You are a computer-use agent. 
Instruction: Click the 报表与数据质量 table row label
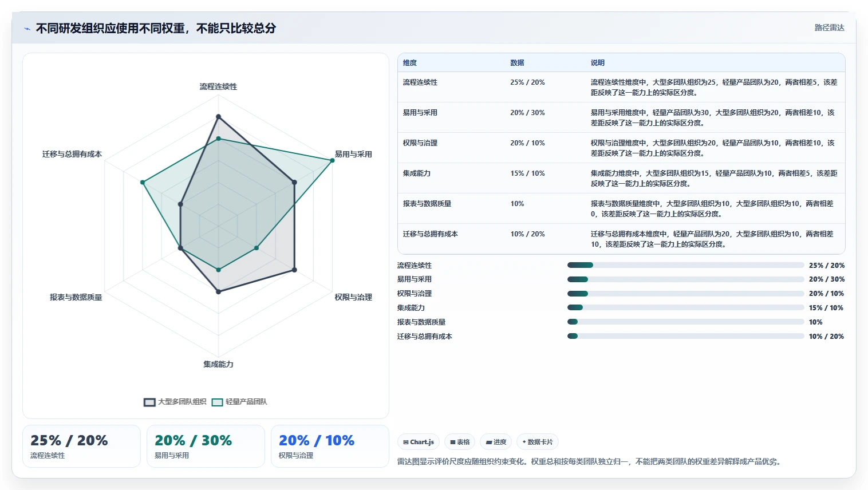pos(427,204)
